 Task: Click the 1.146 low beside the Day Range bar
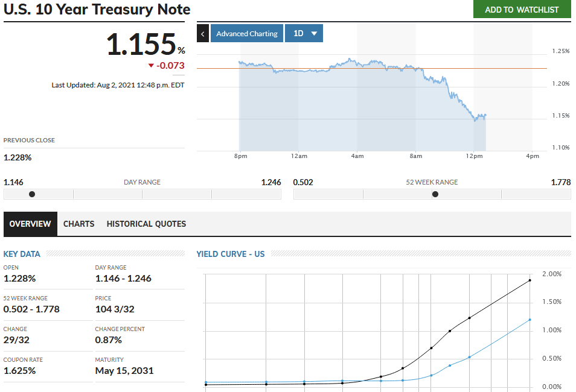click(13, 182)
